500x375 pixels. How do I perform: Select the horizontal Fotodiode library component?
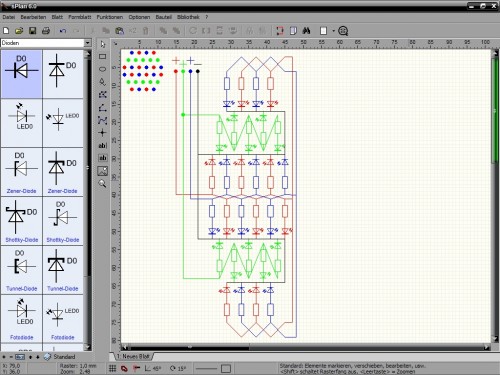coord(22,318)
